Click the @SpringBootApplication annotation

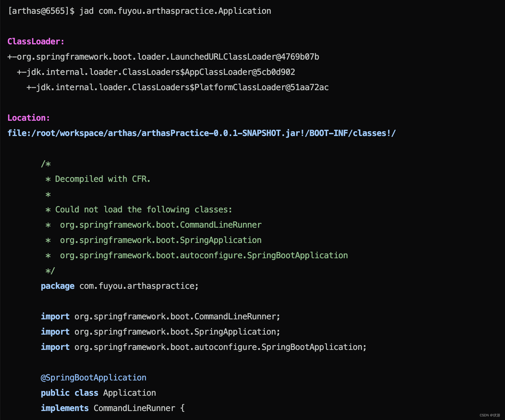click(x=94, y=378)
